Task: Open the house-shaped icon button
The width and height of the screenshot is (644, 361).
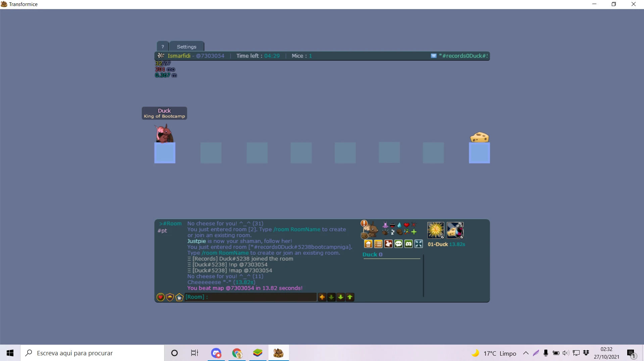Action: click(x=368, y=244)
